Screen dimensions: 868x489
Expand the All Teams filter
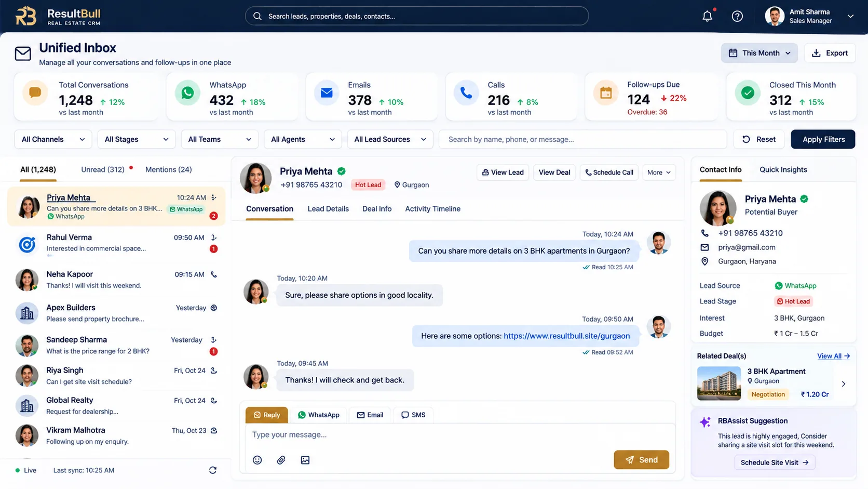point(220,139)
